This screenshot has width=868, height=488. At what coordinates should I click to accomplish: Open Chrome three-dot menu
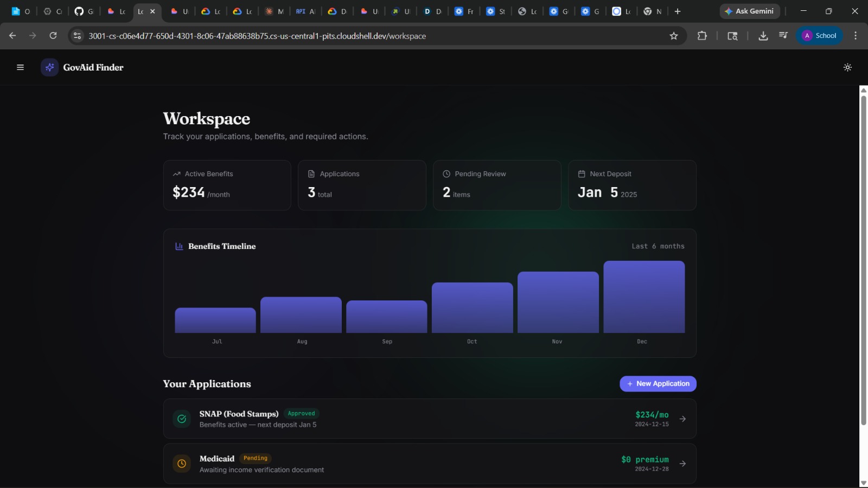[856, 36]
